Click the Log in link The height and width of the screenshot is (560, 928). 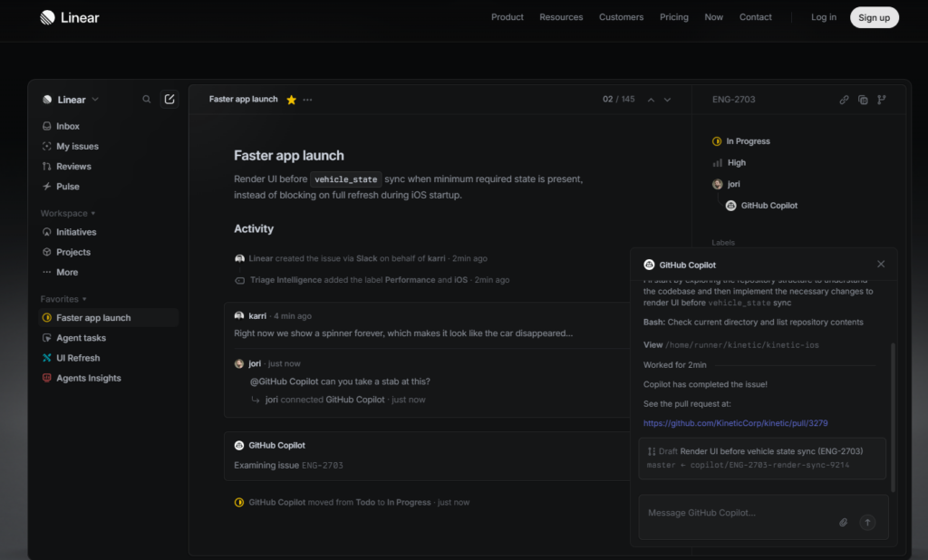coord(824,17)
